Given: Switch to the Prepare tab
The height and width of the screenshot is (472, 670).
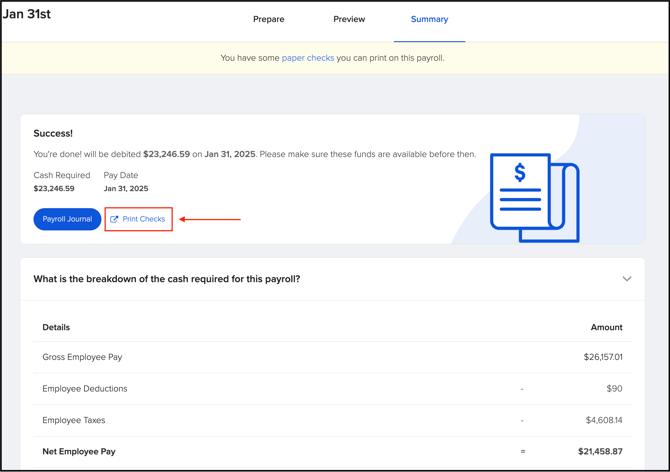Looking at the screenshot, I should click(268, 19).
